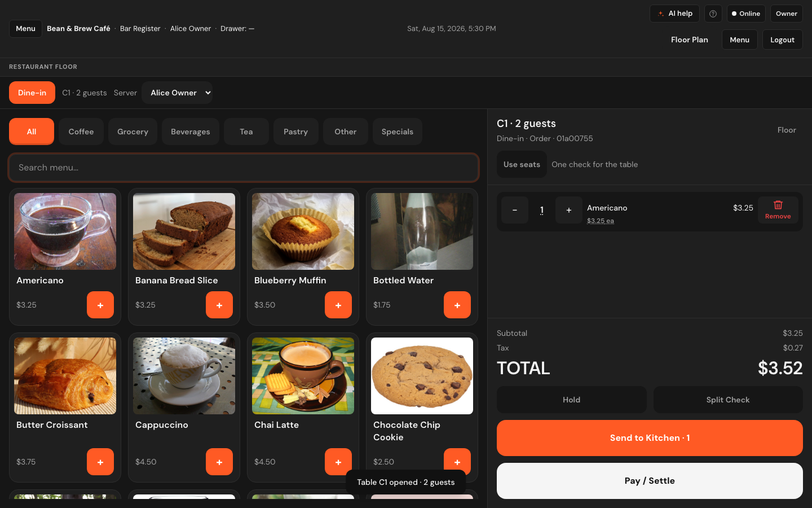Open Pay / Settle
The image size is (812, 508).
coord(650,481)
